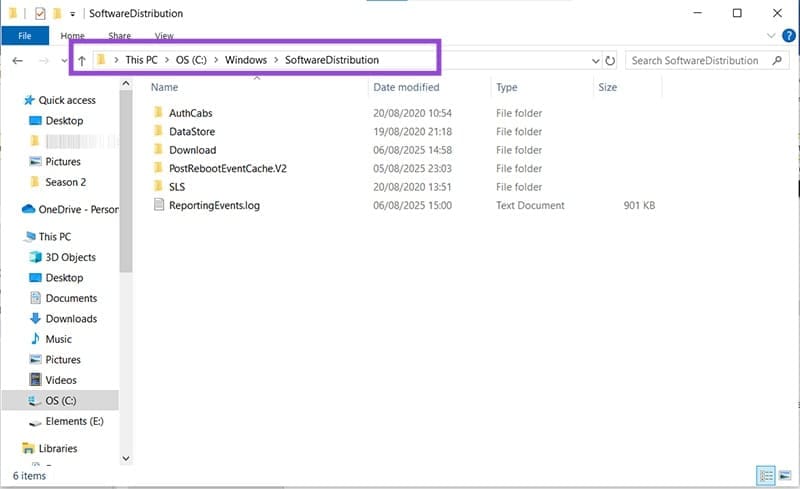This screenshot has height=489, width=800.
Task: Click the Refresh button beside address bar
Action: (x=610, y=61)
